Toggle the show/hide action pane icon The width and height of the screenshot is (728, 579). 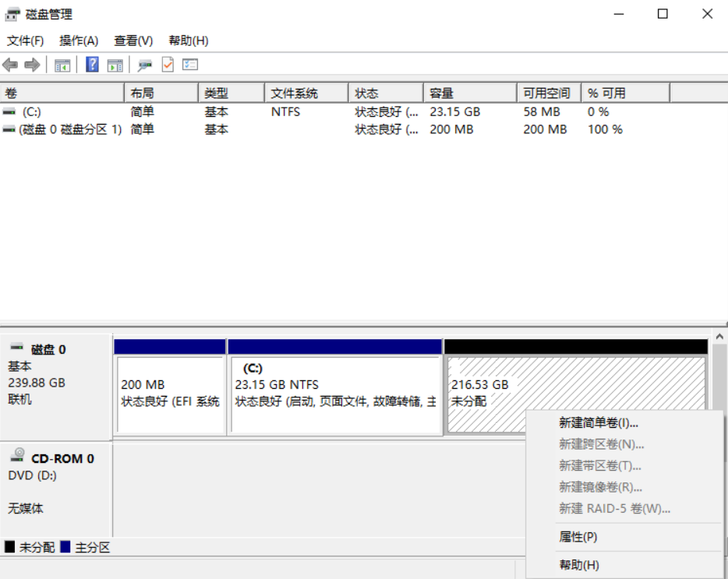115,65
